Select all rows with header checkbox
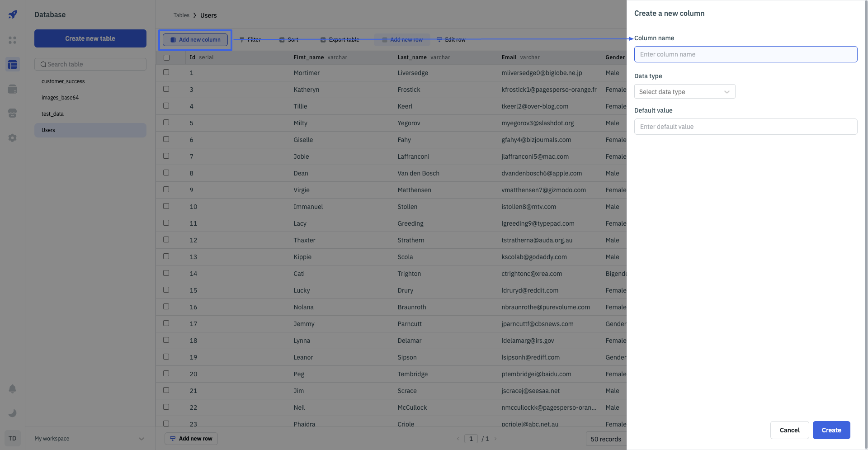This screenshot has height=450, width=868. tap(166, 57)
